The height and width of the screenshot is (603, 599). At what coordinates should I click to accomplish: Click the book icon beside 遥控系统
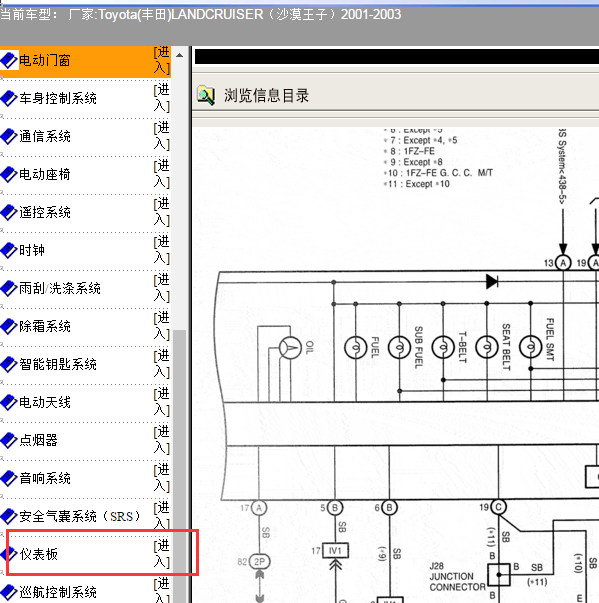(x=9, y=212)
